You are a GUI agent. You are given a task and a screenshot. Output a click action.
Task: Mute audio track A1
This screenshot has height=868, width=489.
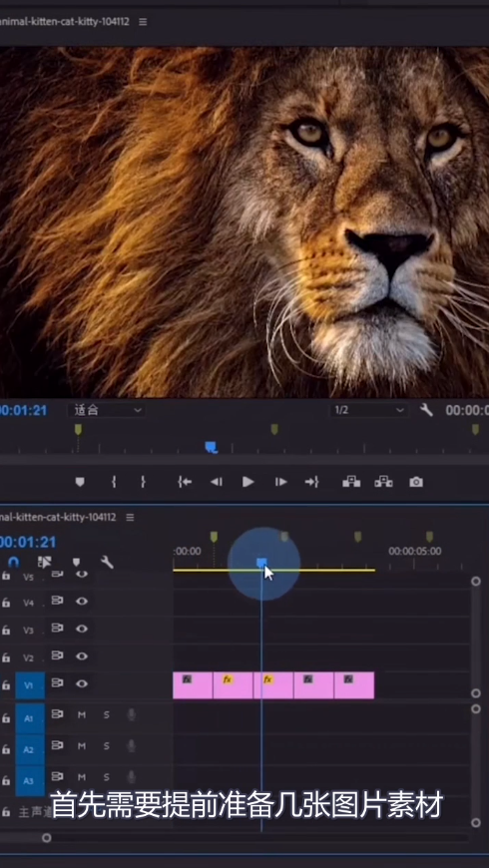pyautogui.click(x=82, y=715)
